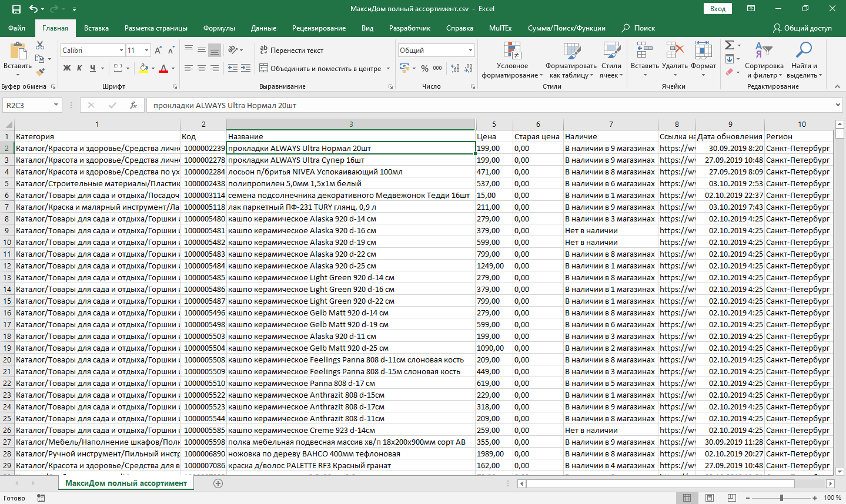The image size is (846, 504).
Task: Switch to Page Break Preview icon
Action: coord(732,498)
